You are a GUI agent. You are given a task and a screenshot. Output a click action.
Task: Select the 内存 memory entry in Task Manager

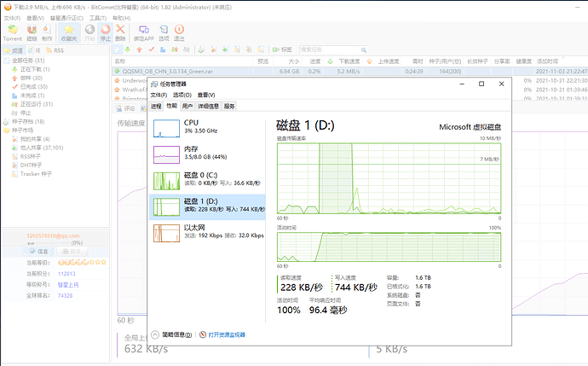pyautogui.click(x=207, y=154)
